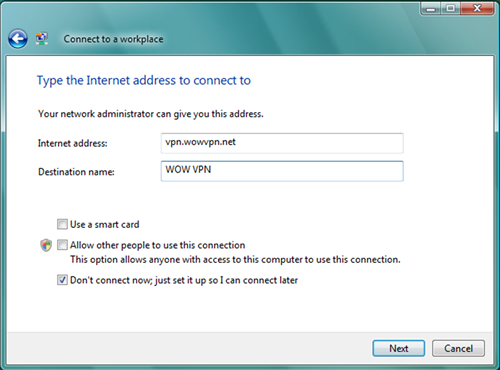500x370 pixels.
Task: Abort setup with the Cancel button
Action: point(458,348)
